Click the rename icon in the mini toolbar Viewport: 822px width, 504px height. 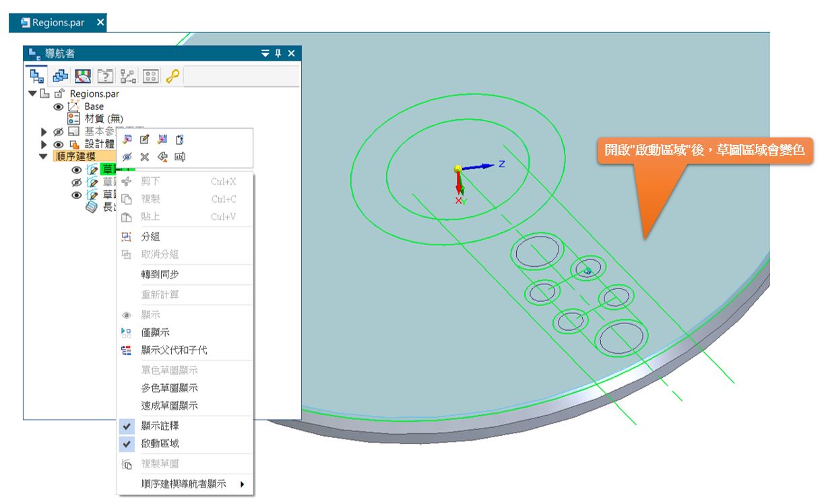[x=180, y=157]
